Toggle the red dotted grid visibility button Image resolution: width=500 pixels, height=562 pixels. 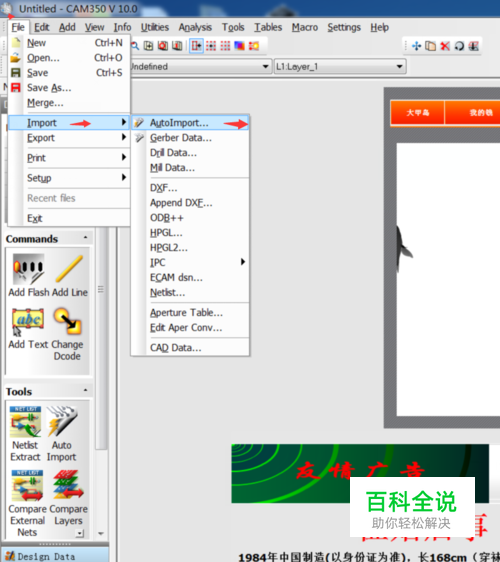tap(225, 46)
